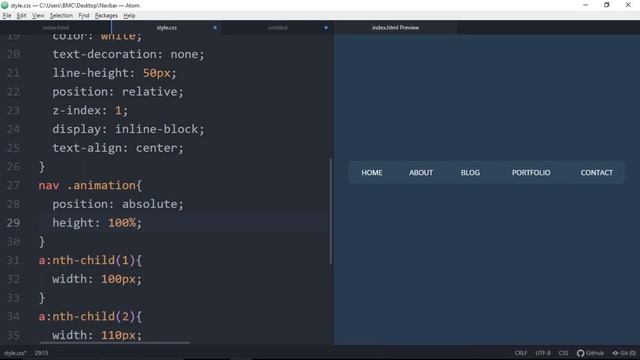
Task: Click the style.css file name in status bar
Action: pyautogui.click(x=15, y=353)
